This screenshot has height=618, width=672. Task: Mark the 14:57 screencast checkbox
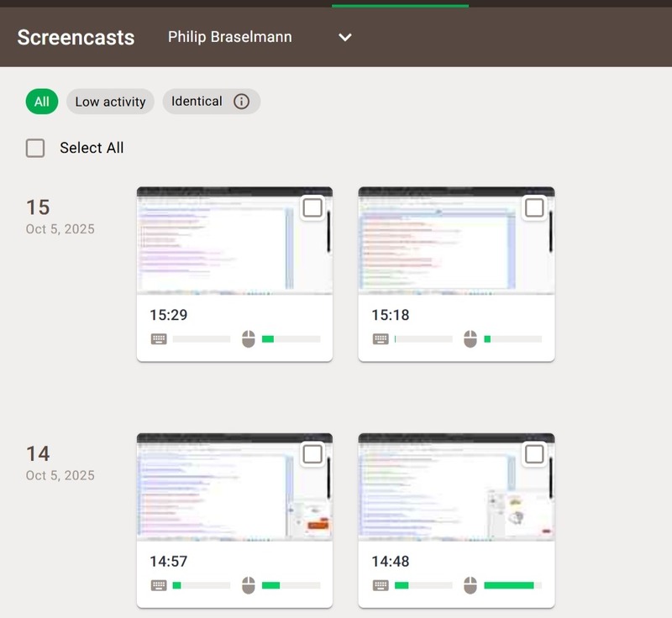(312, 454)
